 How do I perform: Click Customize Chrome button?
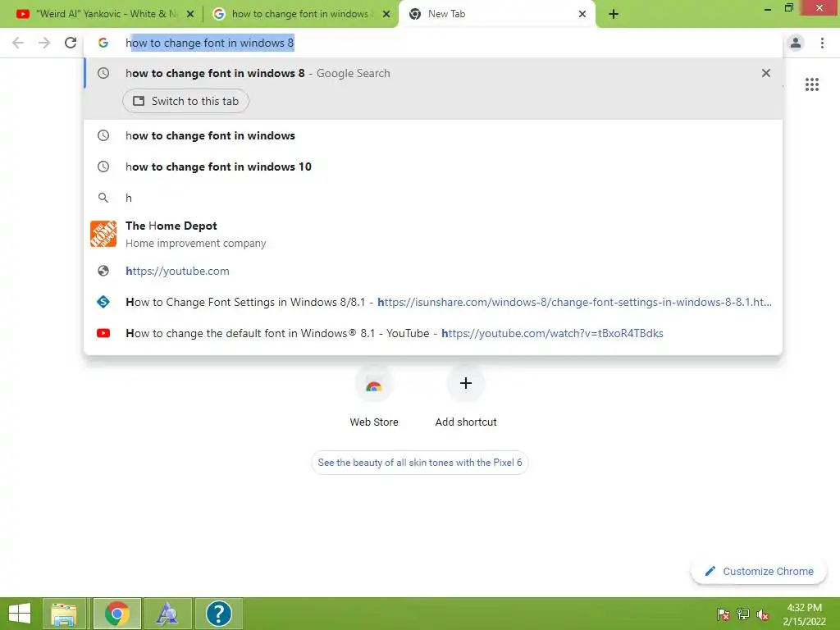coord(759,572)
